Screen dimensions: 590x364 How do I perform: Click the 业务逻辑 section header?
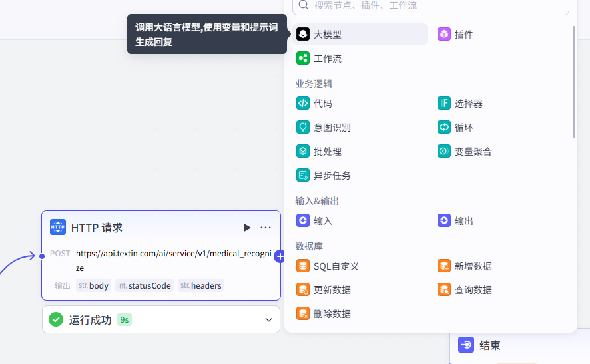click(x=314, y=83)
